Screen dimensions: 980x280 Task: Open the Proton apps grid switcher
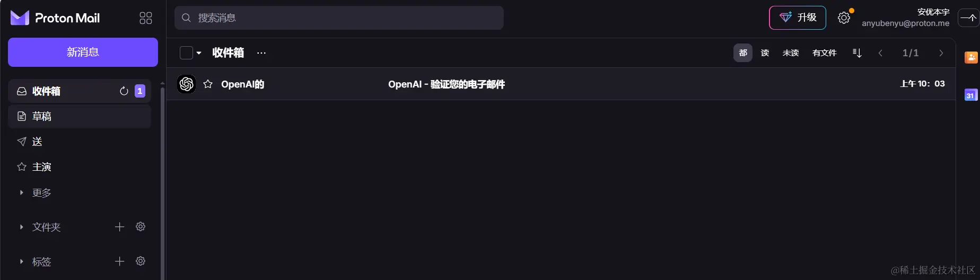coord(146,18)
